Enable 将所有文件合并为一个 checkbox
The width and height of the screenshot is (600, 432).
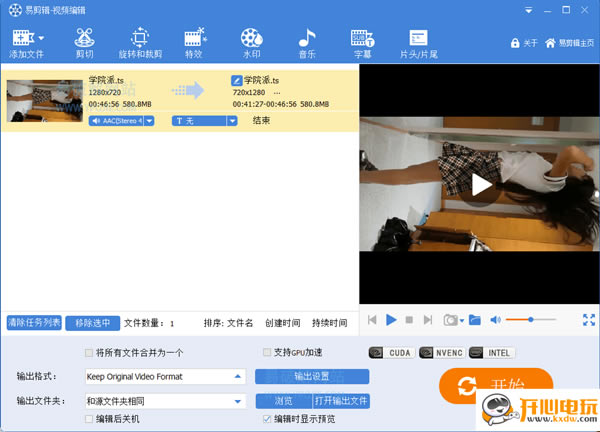tap(89, 353)
